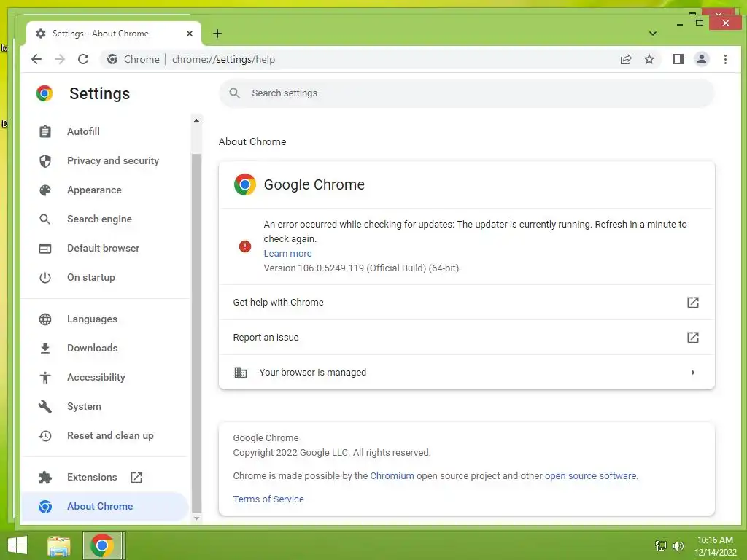Click the Settings Chrome logo
The width and height of the screenshot is (747, 560).
[44, 93]
